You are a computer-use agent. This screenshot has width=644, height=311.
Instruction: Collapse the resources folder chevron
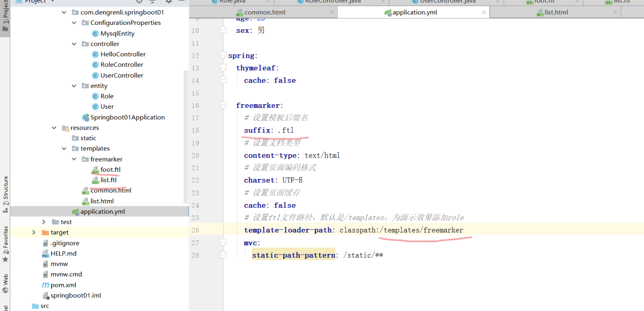click(54, 128)
